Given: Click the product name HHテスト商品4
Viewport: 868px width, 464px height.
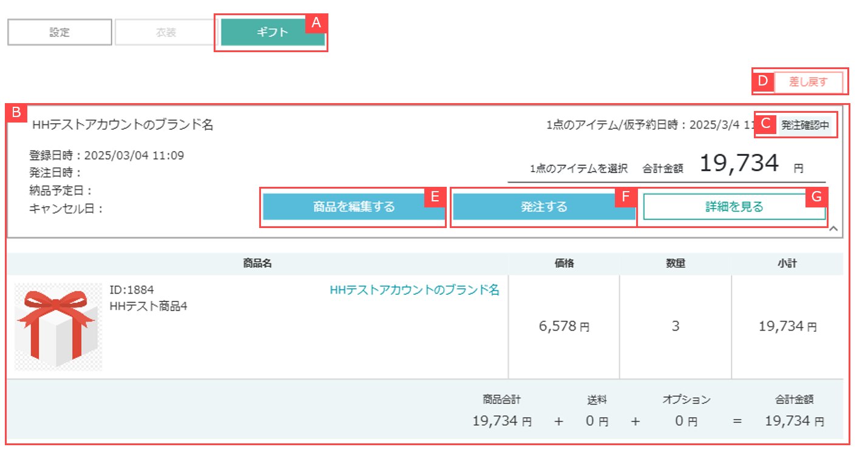Looking at the screenshot, I should click(148, 306).
